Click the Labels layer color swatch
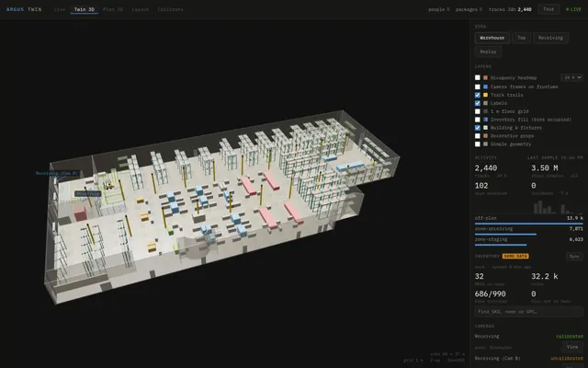The width and height of the screenshot is (588, 368). coord(486,103)
